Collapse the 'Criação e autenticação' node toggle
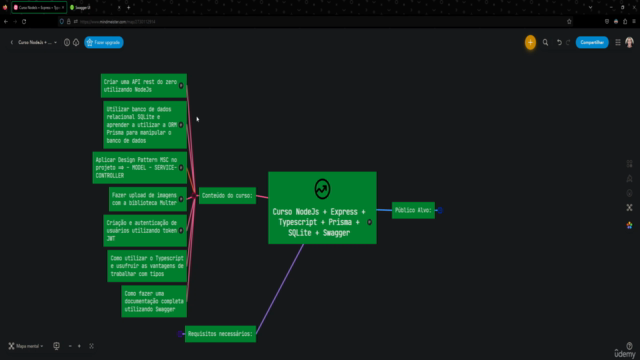640x360 pixels. coord(181,231)
